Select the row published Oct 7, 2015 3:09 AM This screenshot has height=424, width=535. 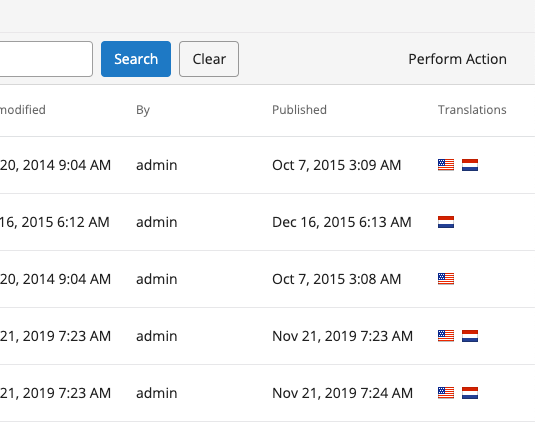[268, 165]
